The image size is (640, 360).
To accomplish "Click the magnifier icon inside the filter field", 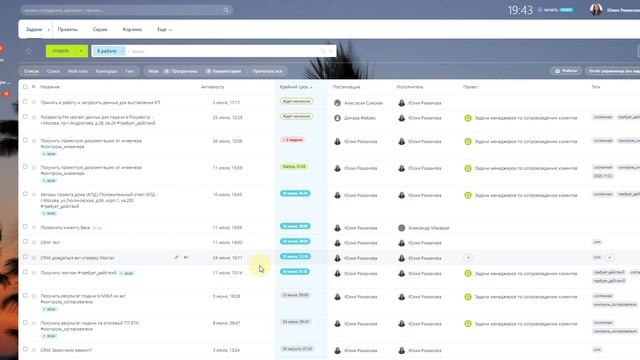I will (x=323, y=51).
